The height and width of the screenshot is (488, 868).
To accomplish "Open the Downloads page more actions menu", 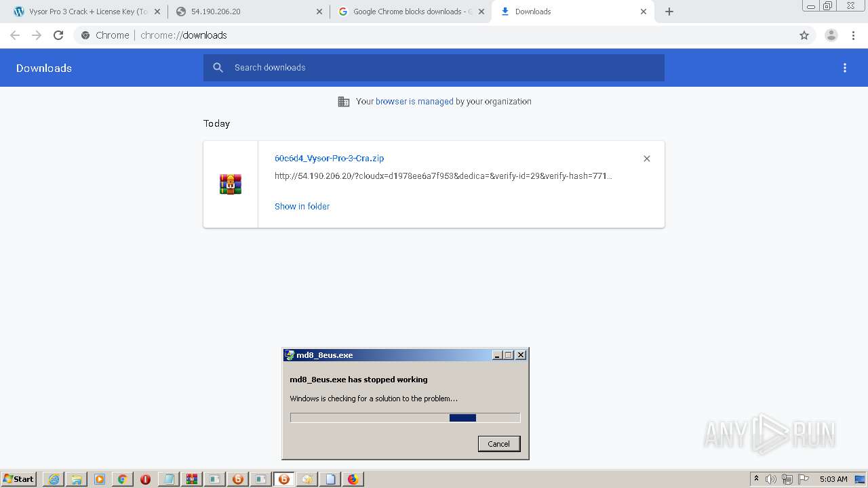I will 845,68.
